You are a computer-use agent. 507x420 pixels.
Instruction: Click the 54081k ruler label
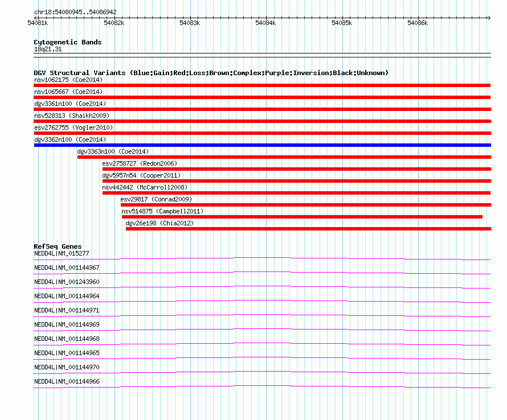coord(38,23)
